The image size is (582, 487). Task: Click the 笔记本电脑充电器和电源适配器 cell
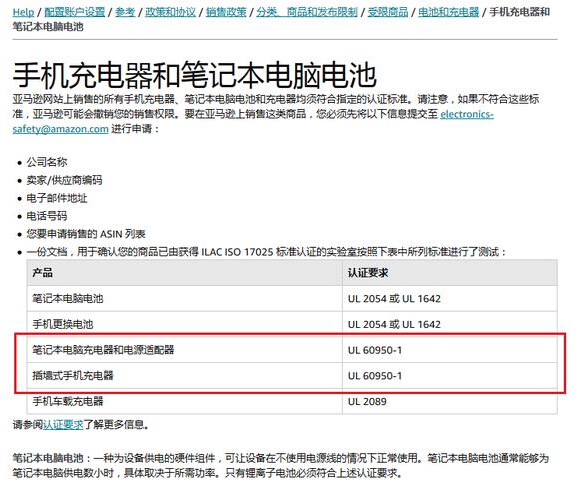[184, 350]
